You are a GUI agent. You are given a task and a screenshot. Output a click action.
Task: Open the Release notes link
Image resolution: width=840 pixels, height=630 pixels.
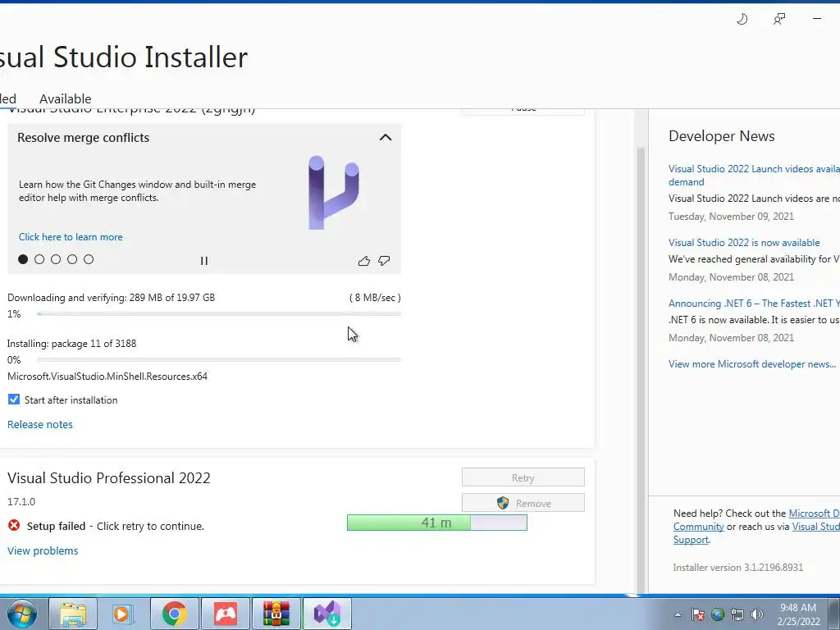click(40, 424)
